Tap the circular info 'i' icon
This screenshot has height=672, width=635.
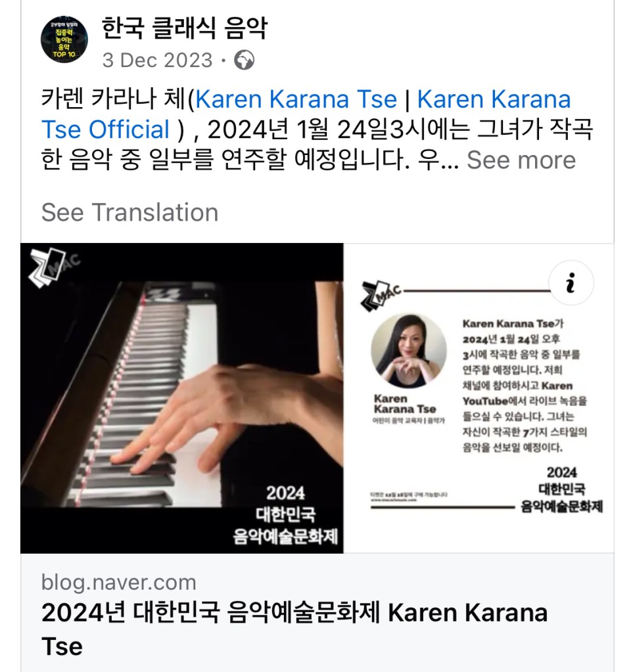(571, 283)
